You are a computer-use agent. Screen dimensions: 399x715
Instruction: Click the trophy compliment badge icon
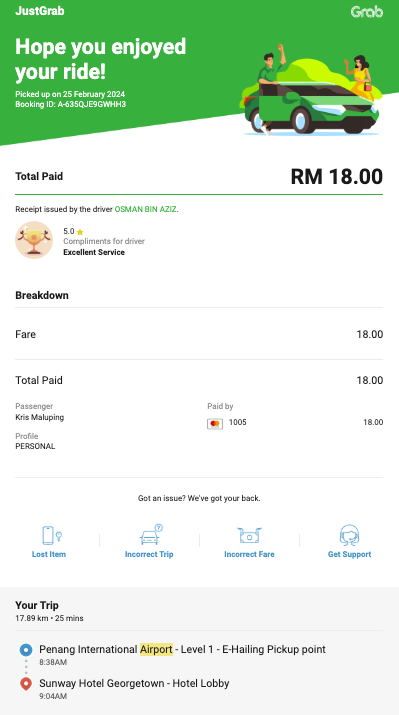pyautogui.click(x=34, y=240)
